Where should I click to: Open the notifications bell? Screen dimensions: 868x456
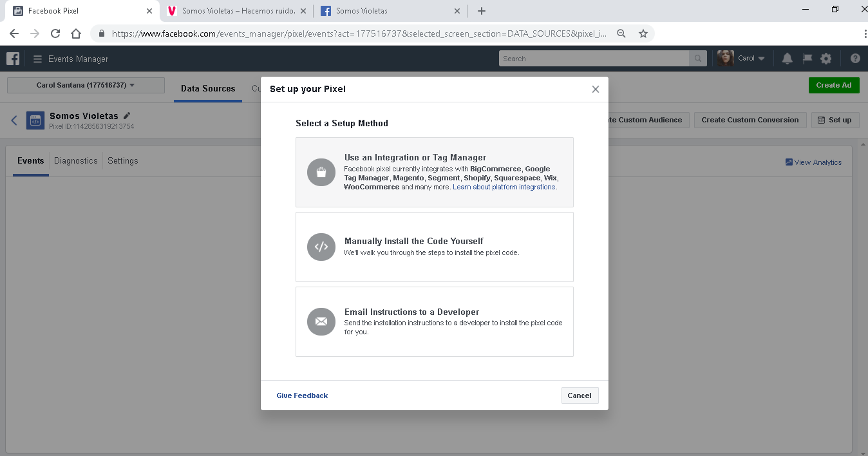[x=787, y=59]
